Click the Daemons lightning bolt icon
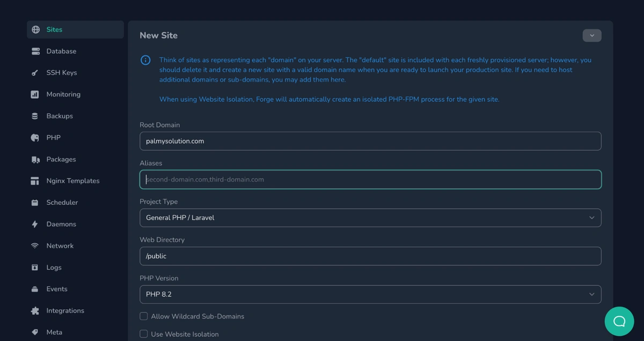The image size is (644, 341). click(35, 224)
